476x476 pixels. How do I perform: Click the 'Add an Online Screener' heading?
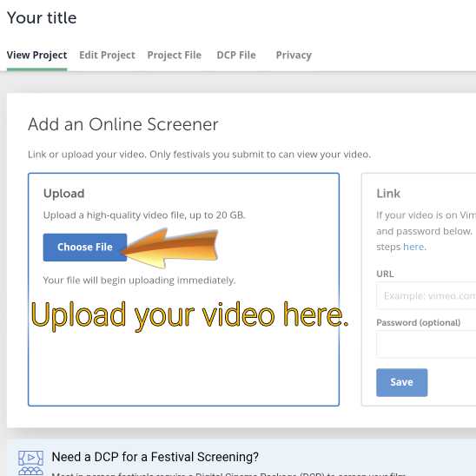tap(123, 124)
